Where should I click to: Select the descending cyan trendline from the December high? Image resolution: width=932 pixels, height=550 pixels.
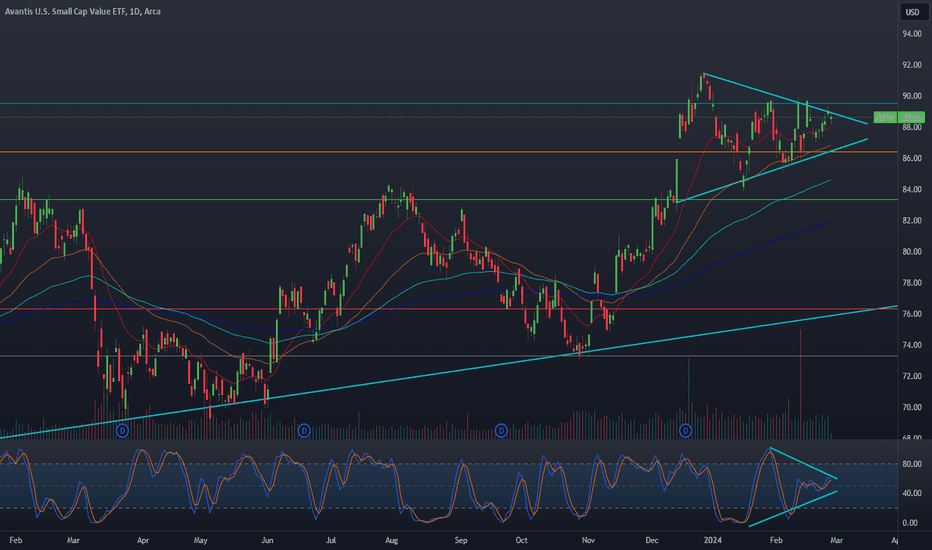[785, 98]
